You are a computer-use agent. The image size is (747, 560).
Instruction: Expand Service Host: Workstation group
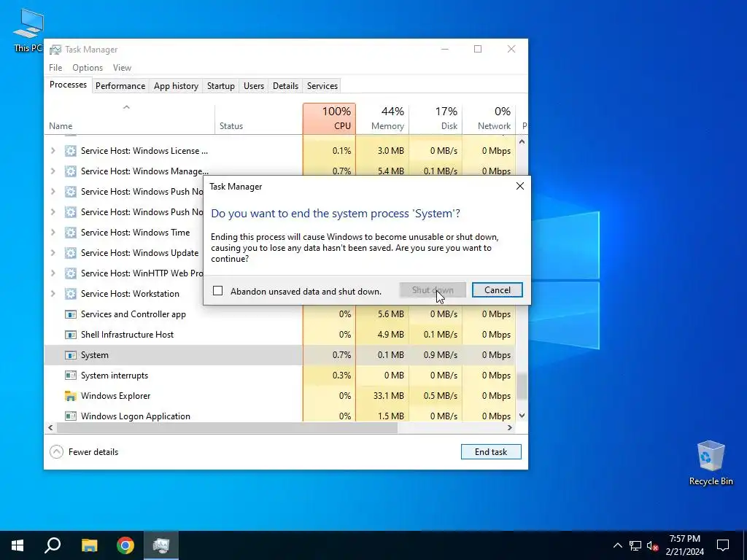click(53, 294)
